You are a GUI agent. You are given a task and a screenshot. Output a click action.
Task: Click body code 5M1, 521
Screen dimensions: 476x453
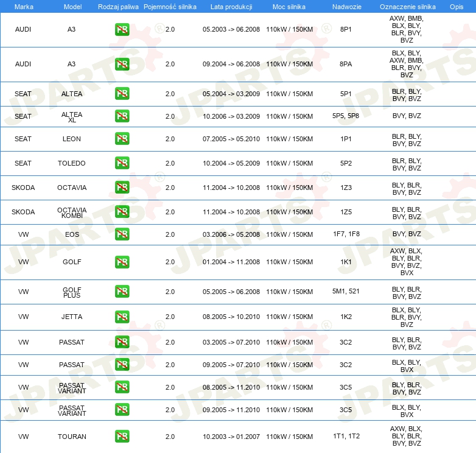pyautogui.click(x=346, y=291)
